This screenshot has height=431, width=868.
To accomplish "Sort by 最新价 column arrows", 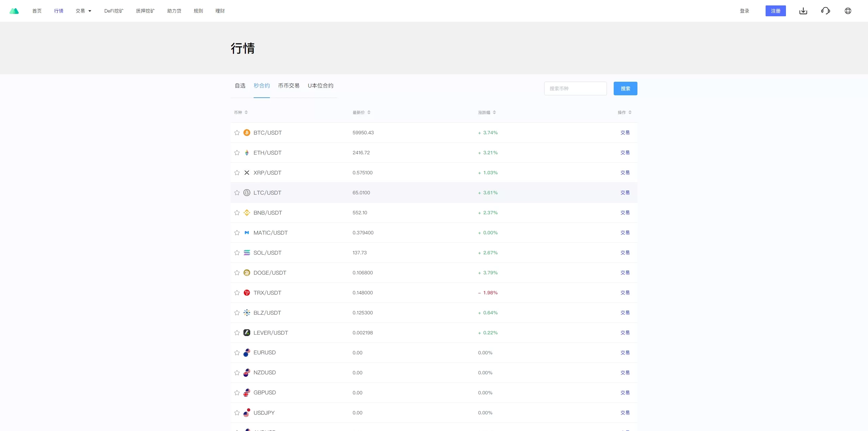I will pyautogui.click(x=369, y=112).
